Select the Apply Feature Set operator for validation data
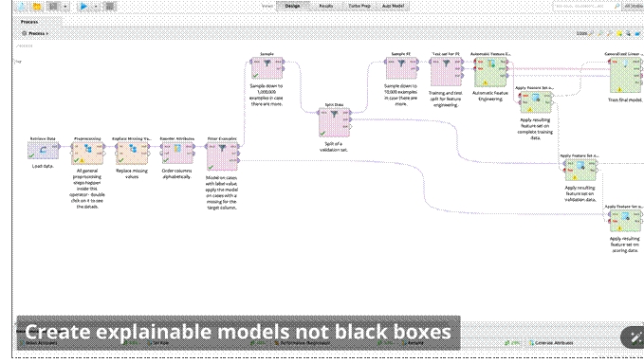Image resolution: width=644 pixels, height=363 pixels. pyautogui.click(x=580, y=170)
